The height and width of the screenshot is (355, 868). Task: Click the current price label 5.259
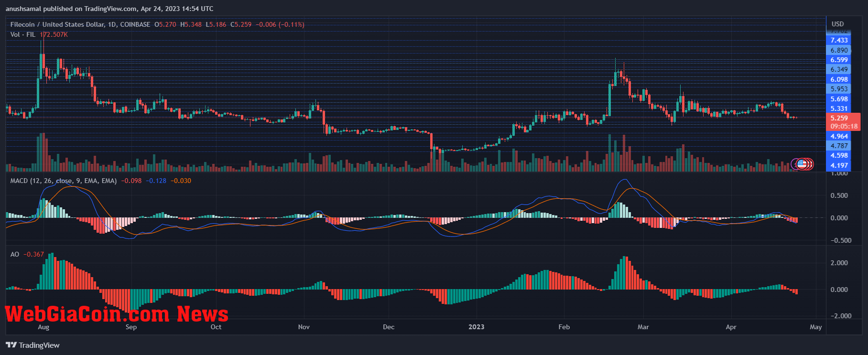pos(839,118)
